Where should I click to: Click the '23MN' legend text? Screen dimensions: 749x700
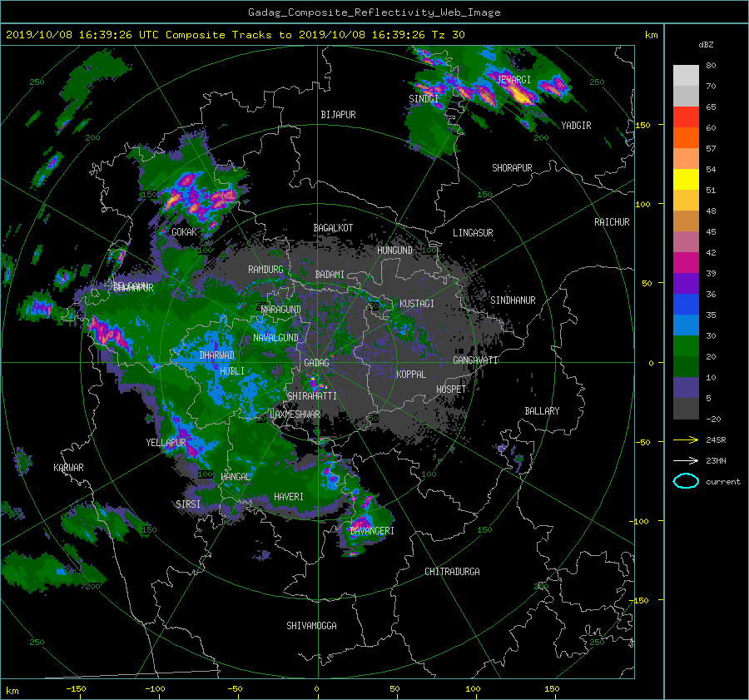coord(716,460)
